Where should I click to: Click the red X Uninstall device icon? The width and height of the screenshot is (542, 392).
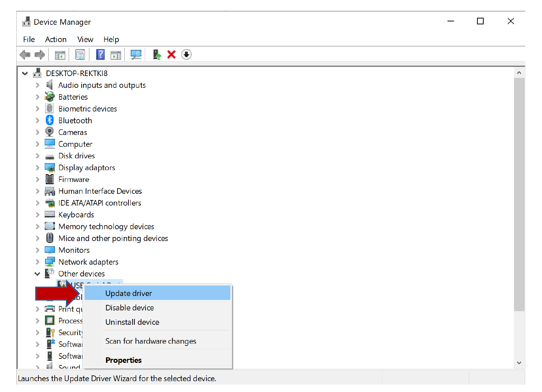coord(171,55)
